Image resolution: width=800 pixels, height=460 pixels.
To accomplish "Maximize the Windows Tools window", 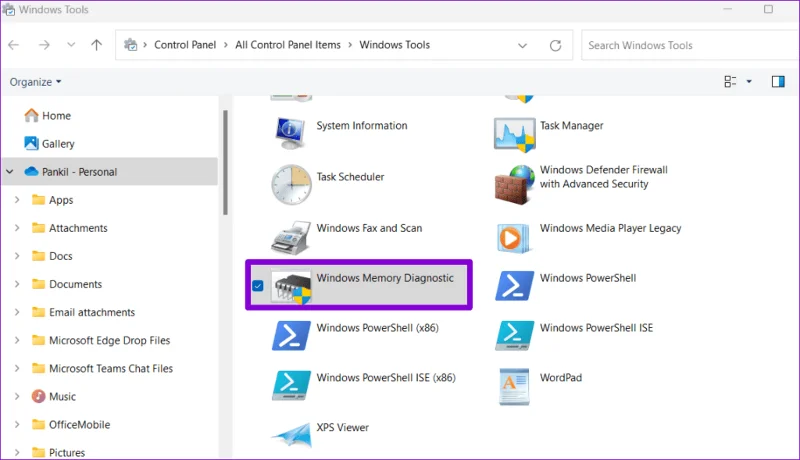I will 768,9.
